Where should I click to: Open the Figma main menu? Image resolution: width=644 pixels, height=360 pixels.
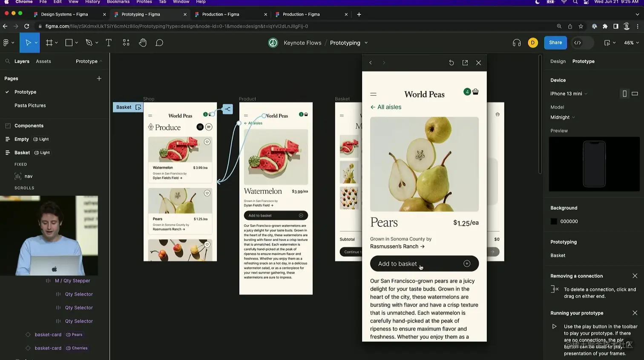coord(6,43)
